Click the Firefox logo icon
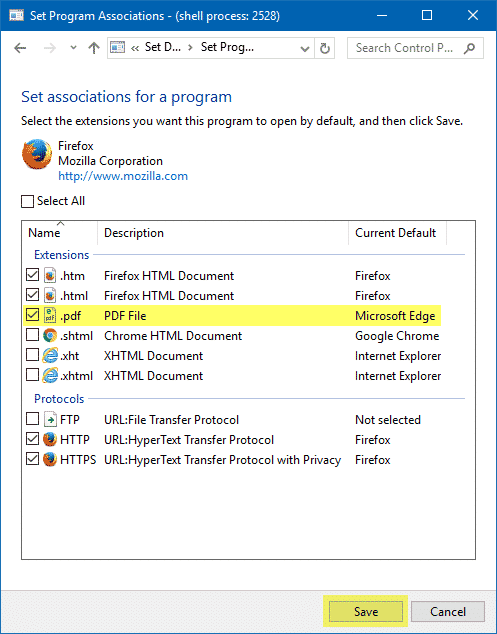Viewport: 497px width, 634px height. pos(37,154)
